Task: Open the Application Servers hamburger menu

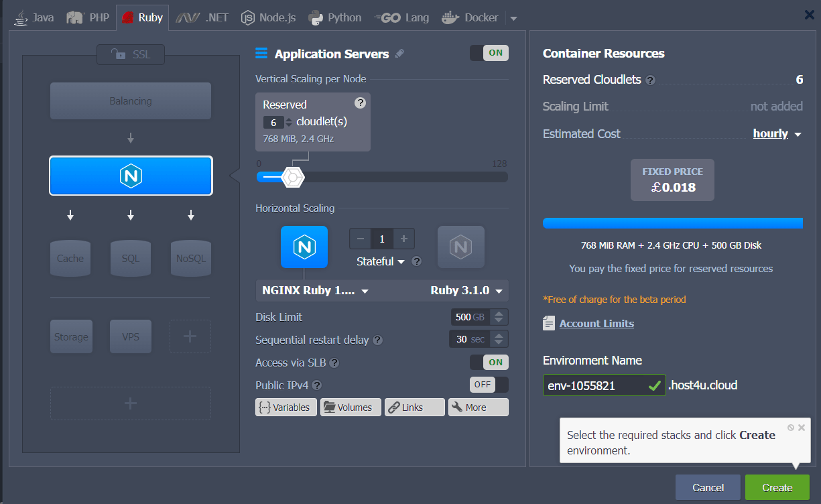Action: tap(261, 54)
